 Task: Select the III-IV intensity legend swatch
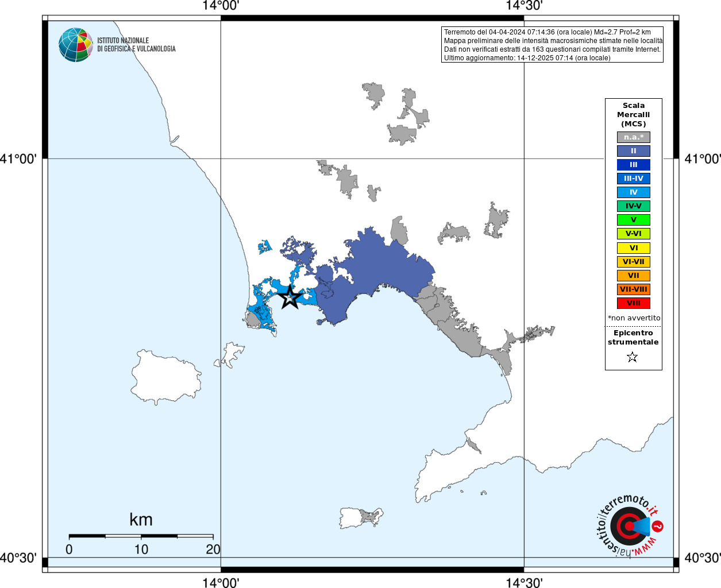tap(634, 179)
